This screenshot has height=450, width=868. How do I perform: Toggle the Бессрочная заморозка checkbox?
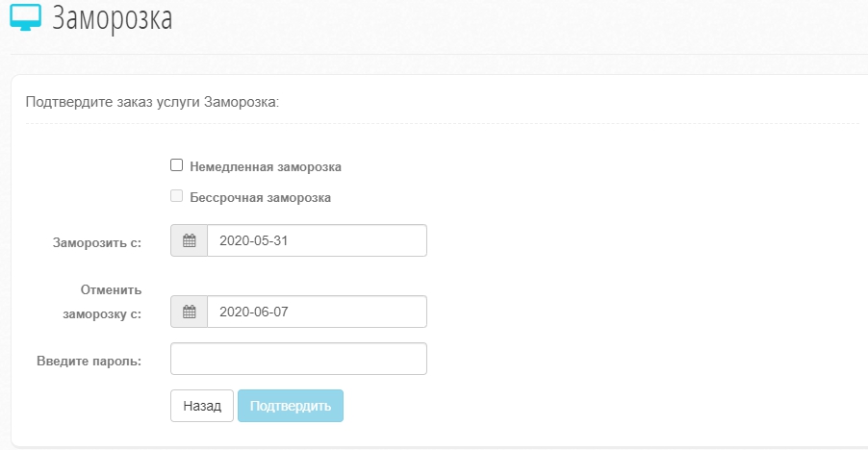tap(177, 196)
